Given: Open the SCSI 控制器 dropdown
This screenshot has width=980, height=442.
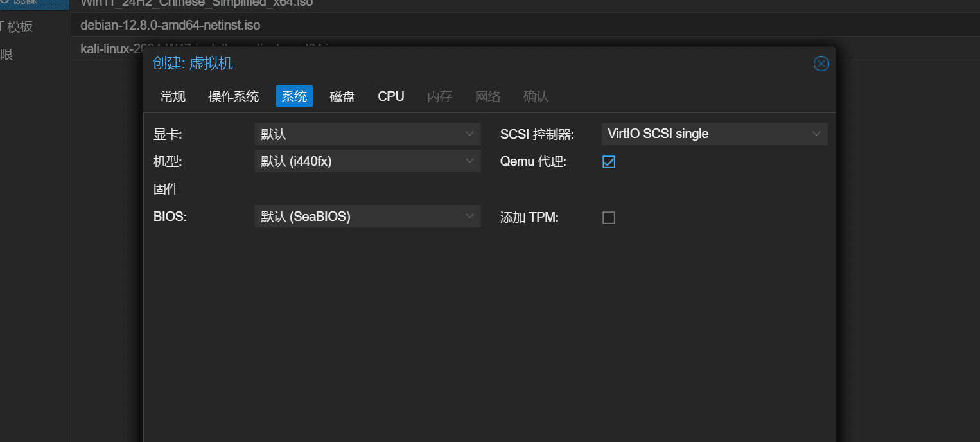Looking at the screenshot, I should point(714,134).
